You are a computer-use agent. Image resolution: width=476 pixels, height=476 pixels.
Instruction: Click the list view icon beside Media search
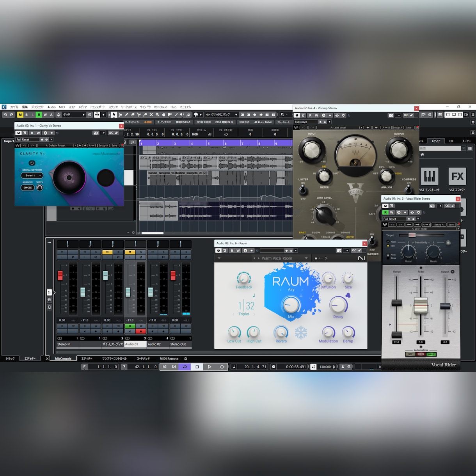tap(470, 148)
